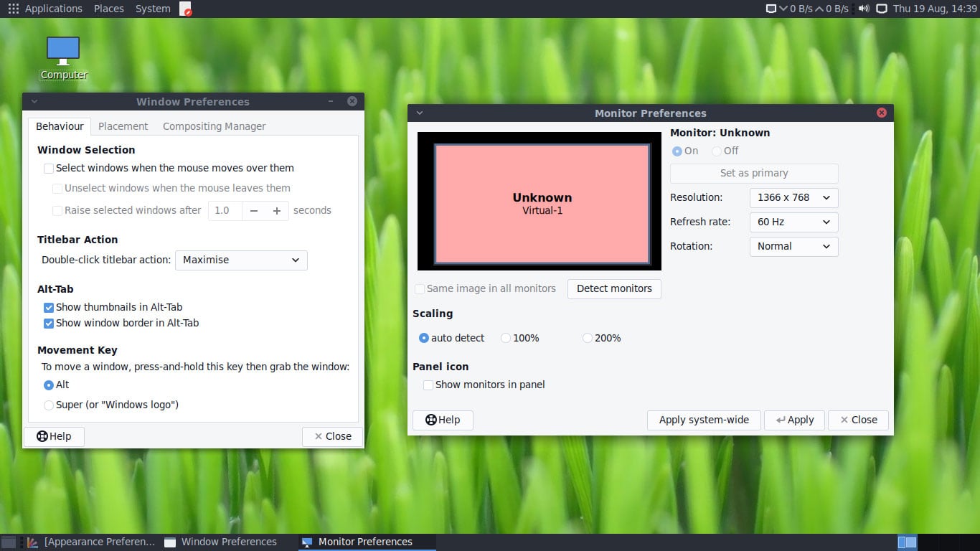Open the Applications menu grid icon
Viewport: 980px width, 551px height.
click(13, 9)
